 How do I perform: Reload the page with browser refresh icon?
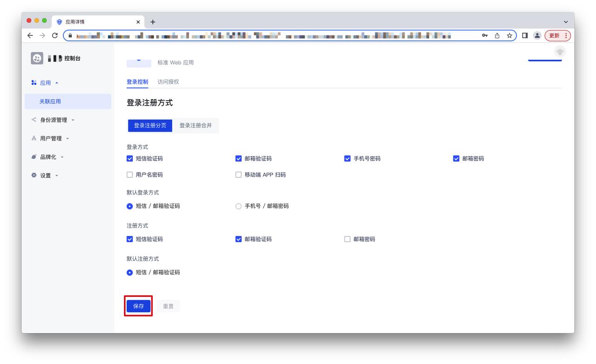click(x=55, y=35)
